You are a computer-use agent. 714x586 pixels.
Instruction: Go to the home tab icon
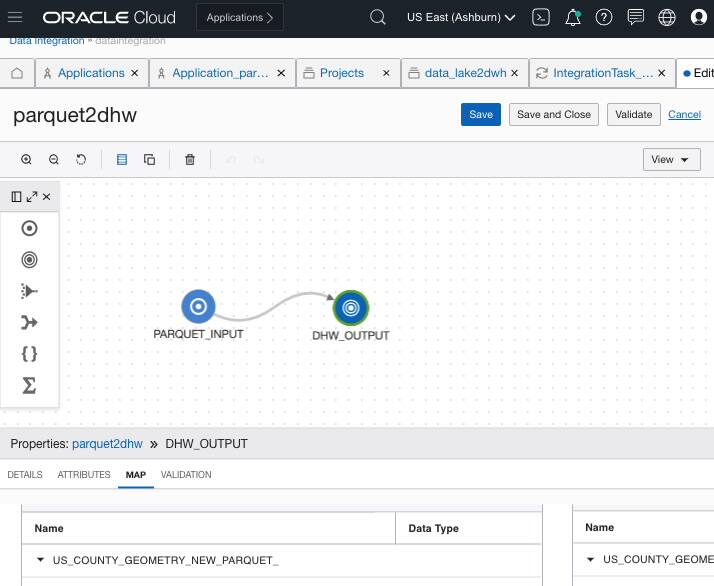(x=17, y=73)
